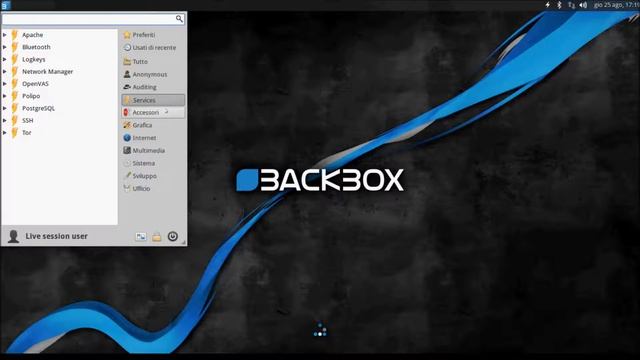This screenshot has width=640, height=360.
Task: Click the network connection tray icon
Action: click(x=571, y=5)
